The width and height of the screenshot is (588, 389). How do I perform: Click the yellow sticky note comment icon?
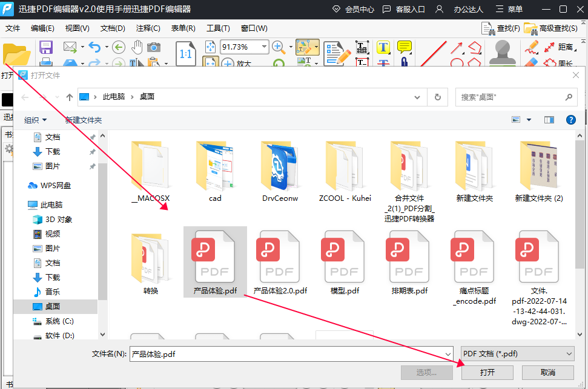click(x=405, y=47)
